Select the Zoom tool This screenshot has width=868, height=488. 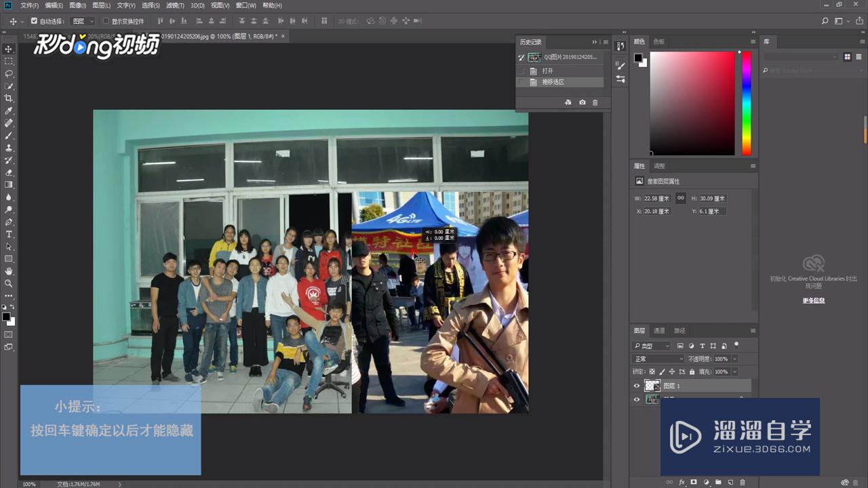9,283
